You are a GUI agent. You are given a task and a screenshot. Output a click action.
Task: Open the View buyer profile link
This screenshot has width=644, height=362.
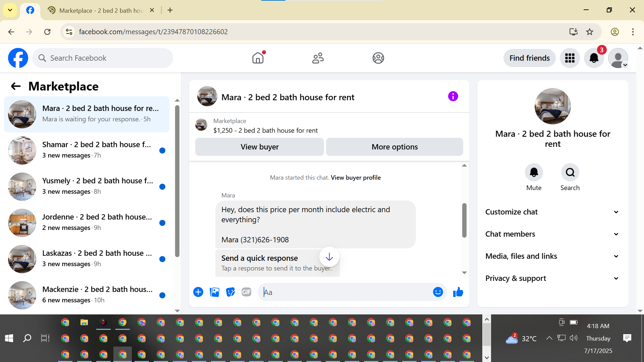click(x=356, y=178)
